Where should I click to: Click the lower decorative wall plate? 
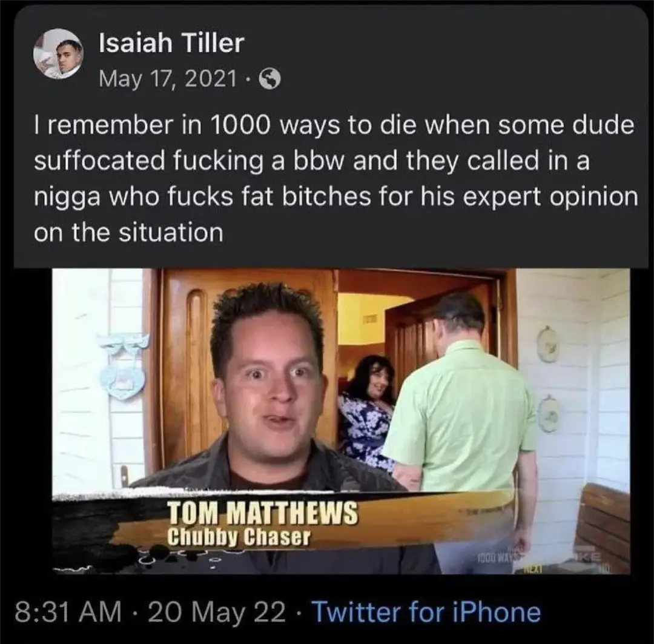547,413
